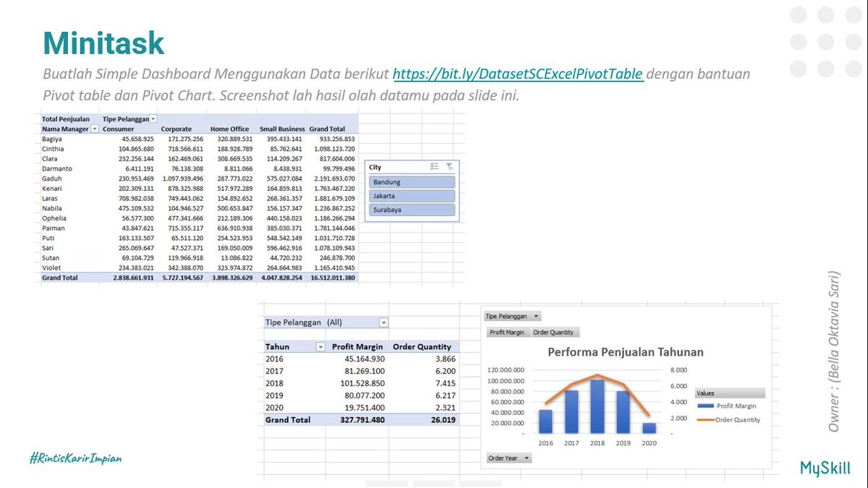Select manager row Bagiya

click(199, 139)
